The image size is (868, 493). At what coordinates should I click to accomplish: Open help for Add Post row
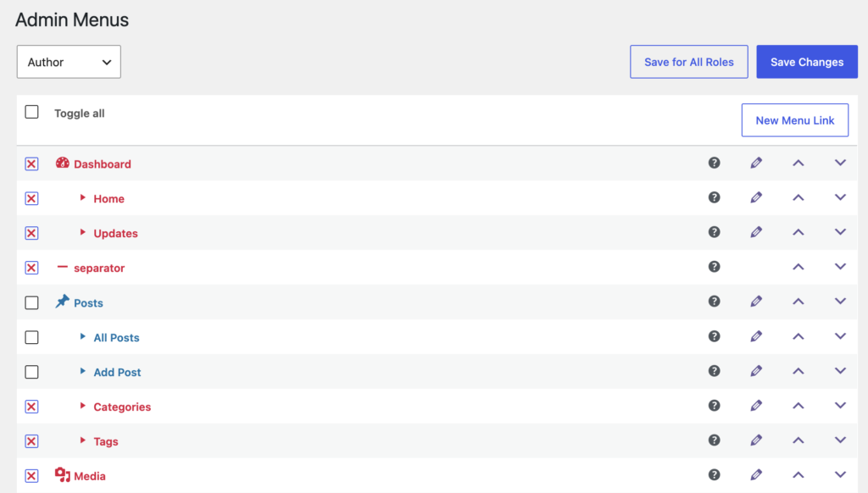pos(714,371)
